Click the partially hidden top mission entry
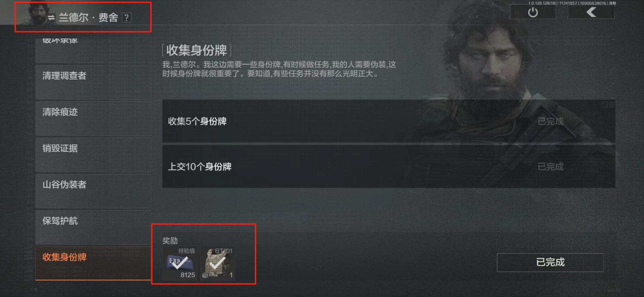The height and width of the screenshot is (297, 644). pos(93,50)
